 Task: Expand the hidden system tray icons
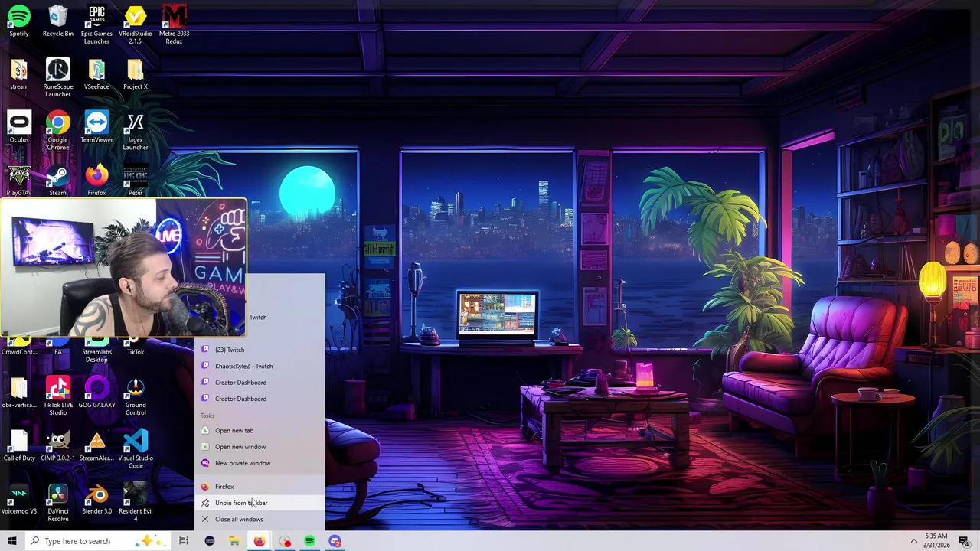[913, 541]
